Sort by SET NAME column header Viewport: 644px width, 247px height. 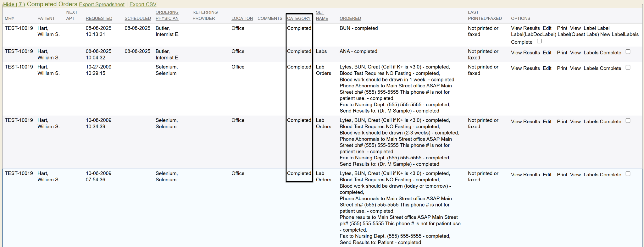[x=322, y=15]
